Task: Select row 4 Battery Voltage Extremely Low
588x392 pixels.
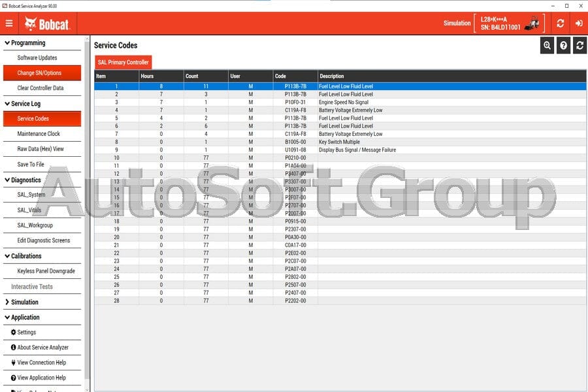Action: point(340,110)
